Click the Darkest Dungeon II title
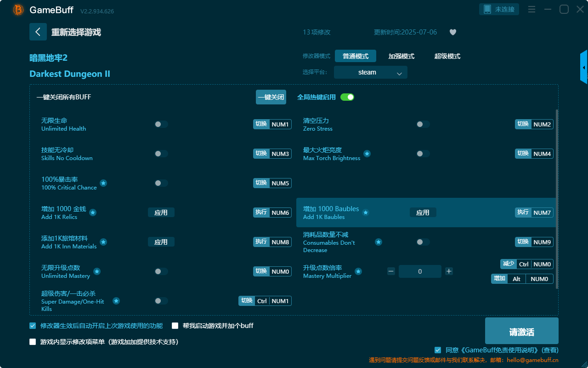Image resolution: width=588 pixels, height=368 pixels. 70,74
